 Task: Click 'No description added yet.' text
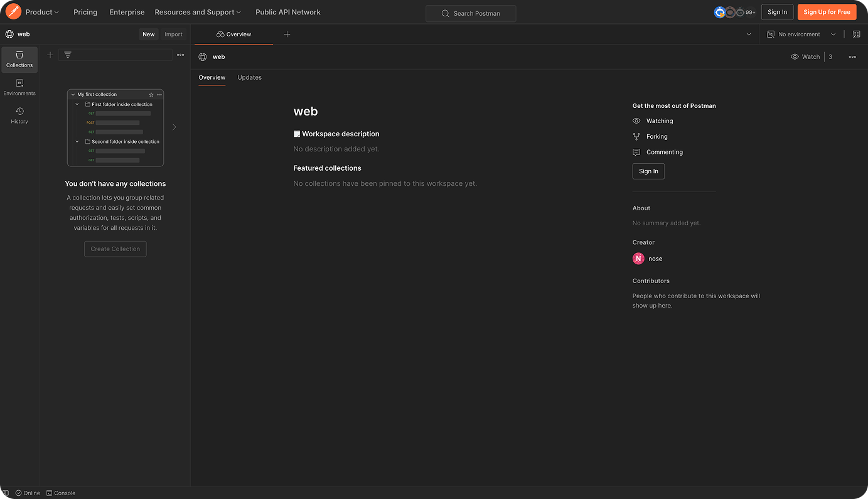click(336, 149)
